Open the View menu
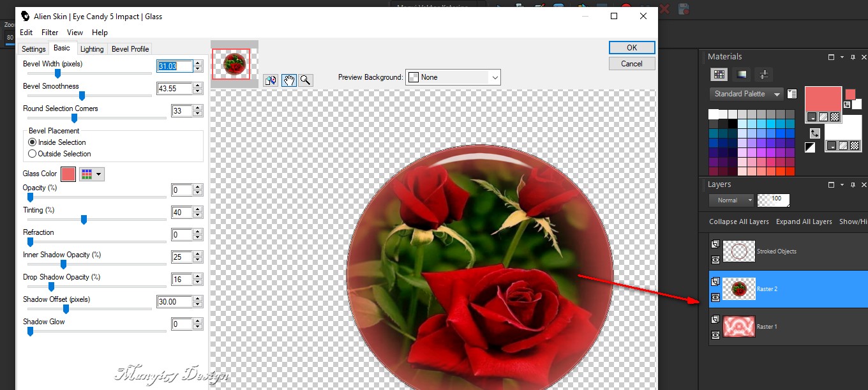This screenshot has width=868, height=390. (x=75, y=33)
